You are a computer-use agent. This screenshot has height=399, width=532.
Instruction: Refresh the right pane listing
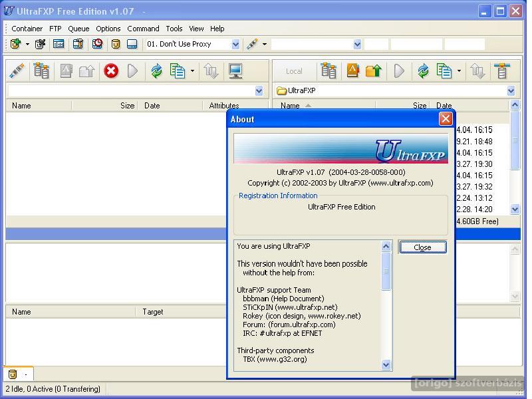(423, 71)
